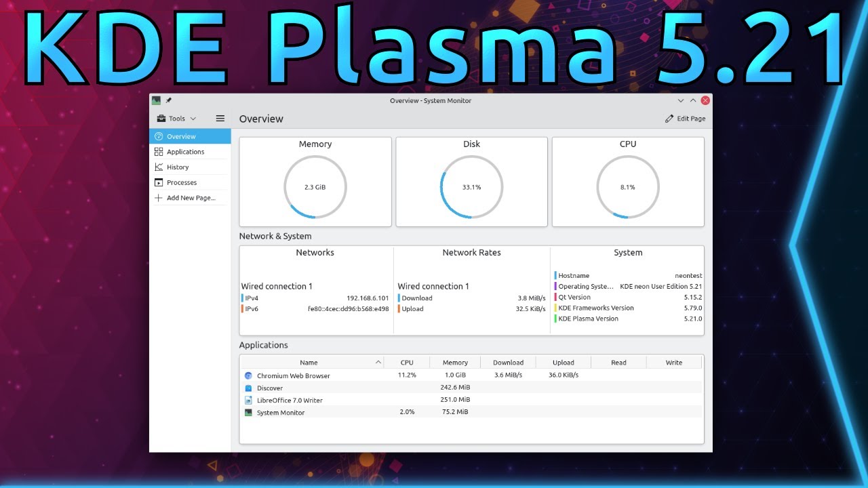Screen dimensions: 868x488
Task: Click the KDE Frameworks Version value 5.79.0
Action: click(x=693, y=308)
